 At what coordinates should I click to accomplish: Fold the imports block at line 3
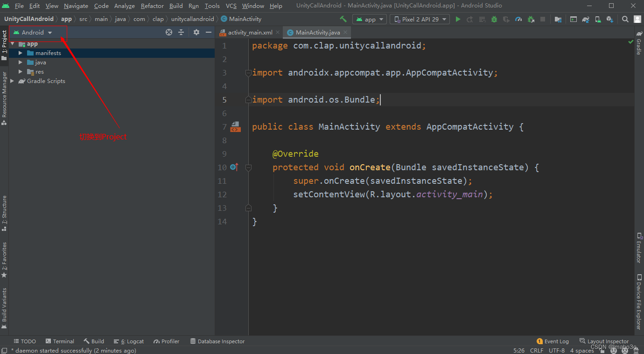coord(248,73)
